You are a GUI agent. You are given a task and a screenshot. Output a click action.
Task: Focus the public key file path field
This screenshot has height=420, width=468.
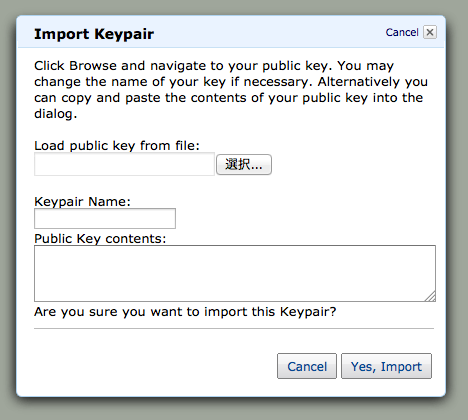point(124,164)
